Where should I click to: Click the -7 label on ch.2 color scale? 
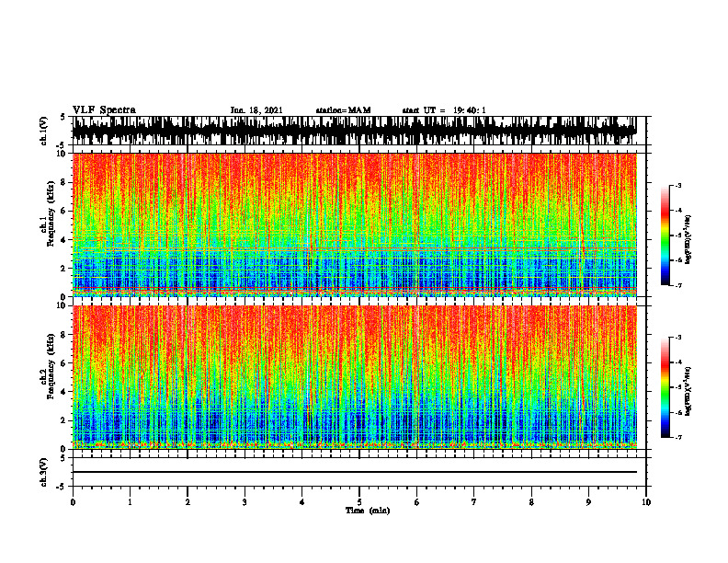[678, 437]
